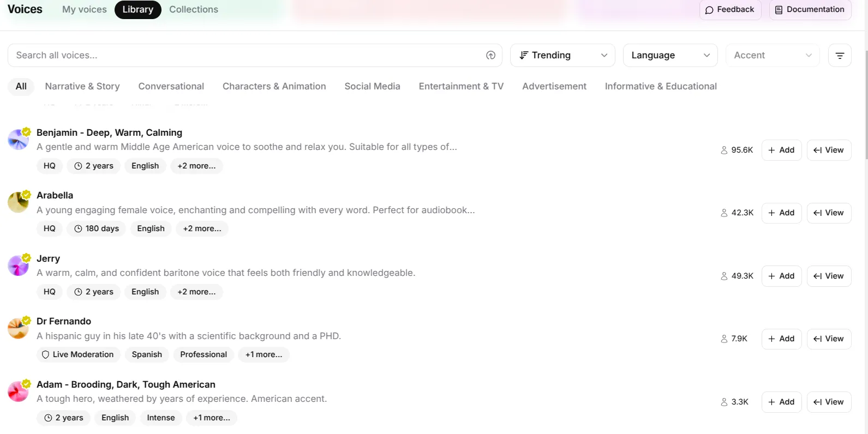
Task: Click the Voices page title
Action: pos(25,9)
